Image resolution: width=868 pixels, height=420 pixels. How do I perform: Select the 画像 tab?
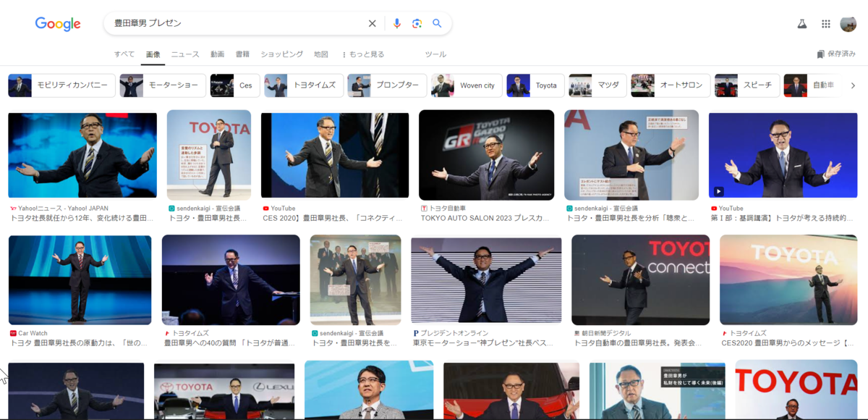[153, 54]
